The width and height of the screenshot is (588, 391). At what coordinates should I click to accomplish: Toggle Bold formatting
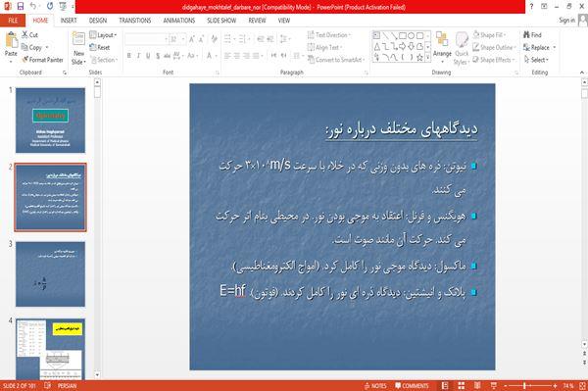tap(129, 56)
